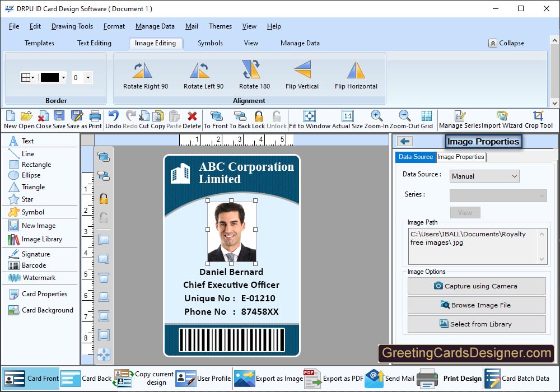The height and width of the screenshot is (392, 560).
Task: Open the border color dropdown
Action: (64, 77)
